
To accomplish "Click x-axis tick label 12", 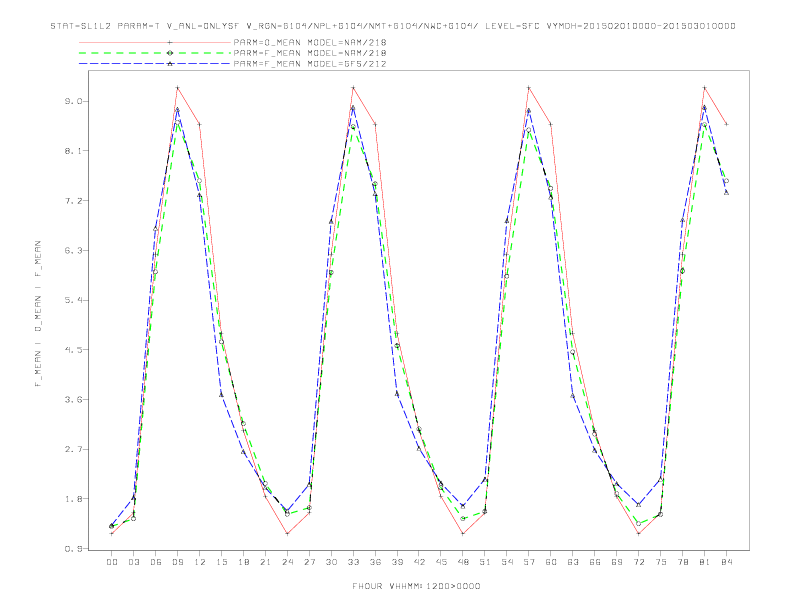I will 200,562.
